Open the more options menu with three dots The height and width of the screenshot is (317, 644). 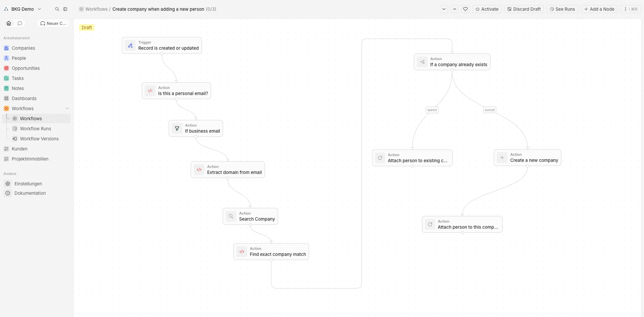[631, 9]
